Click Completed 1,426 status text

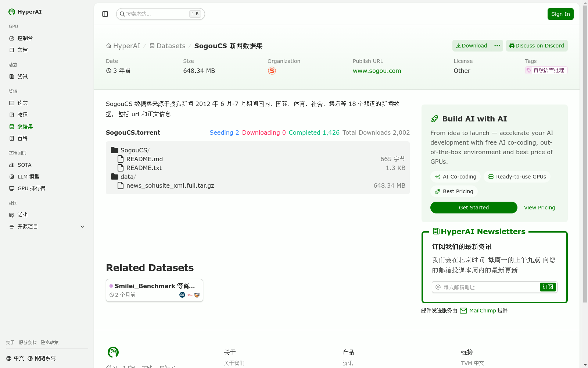coord(314,132)
